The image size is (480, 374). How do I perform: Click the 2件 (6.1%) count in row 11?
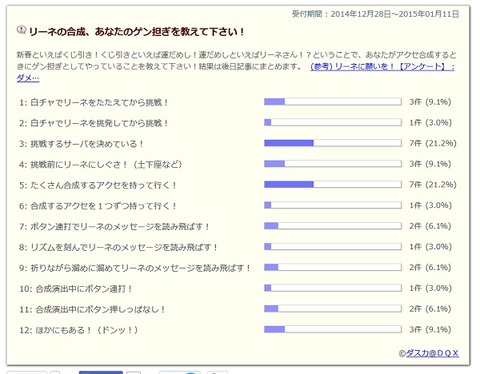430,308
